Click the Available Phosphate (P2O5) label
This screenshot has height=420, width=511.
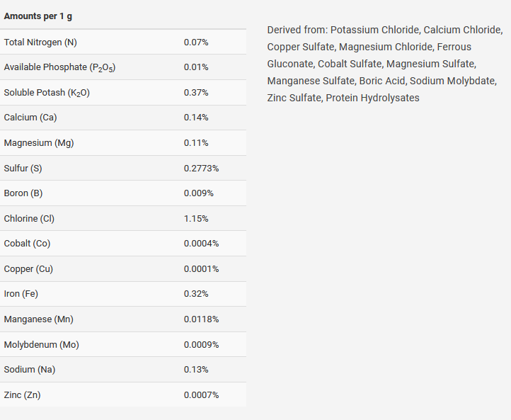click(x=59, y=67)
